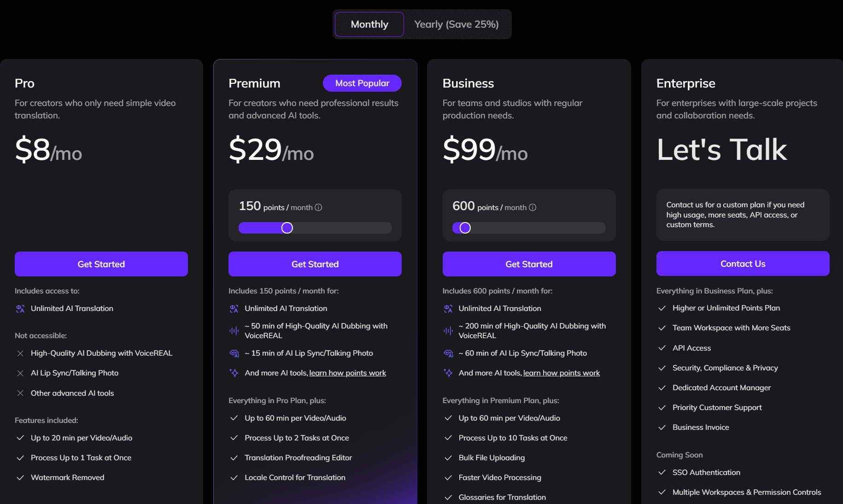Open Premium plan's learn how points work link
Screen dimensions: 843x504
click(x=347, y=373)
